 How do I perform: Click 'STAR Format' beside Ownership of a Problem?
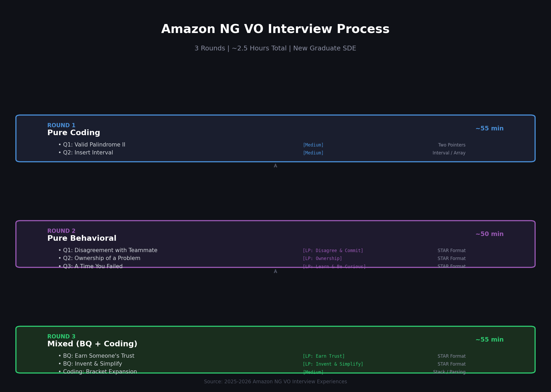click(452, 258)
